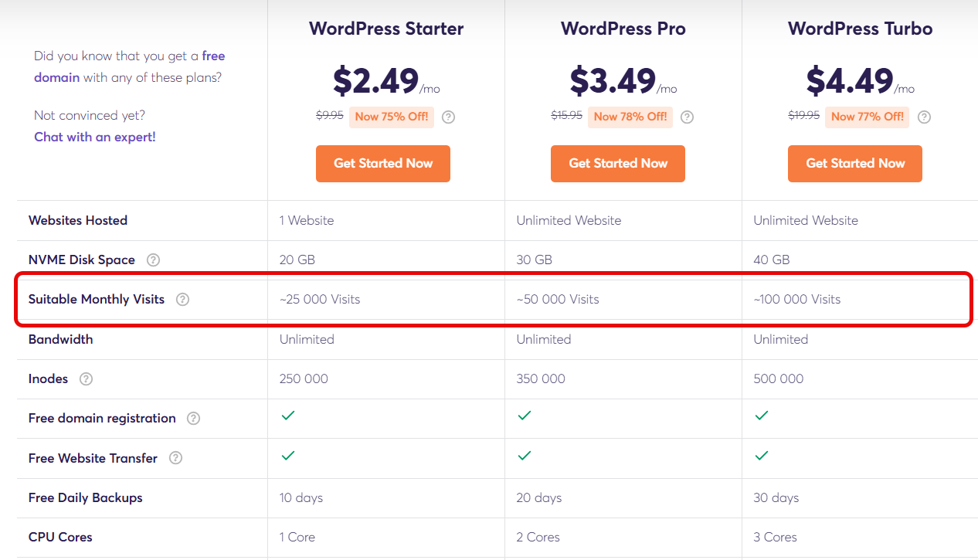This screenshot has width=978, height=560.
Task: Click the question mark beside Inodes
Action: point(86,379)
